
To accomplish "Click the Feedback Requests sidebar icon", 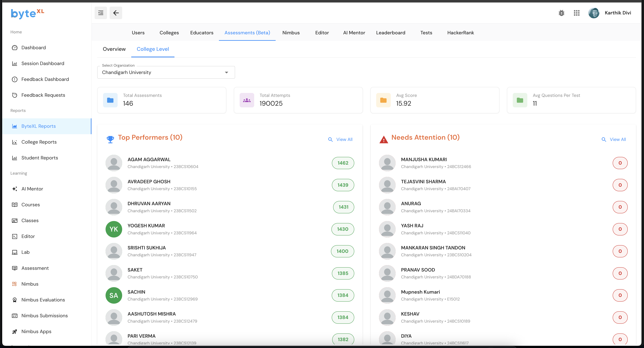I will coord(15,95).
